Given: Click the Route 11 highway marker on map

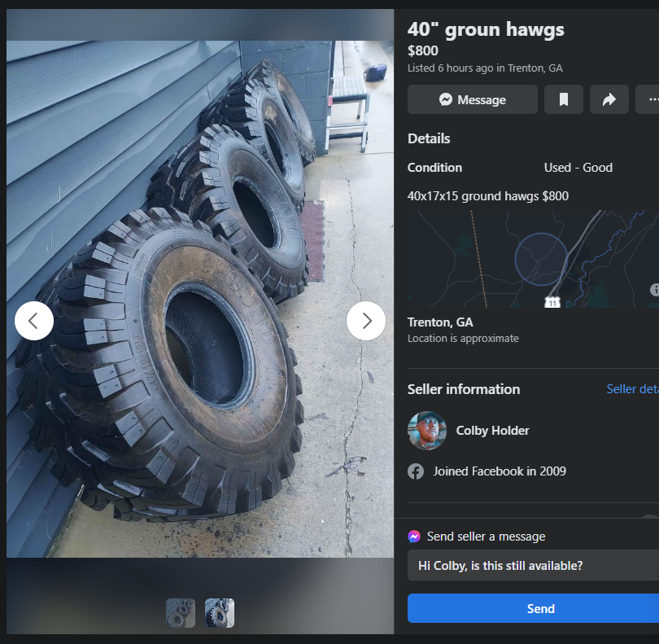Looking at the screenshot, I should [552, 302].
